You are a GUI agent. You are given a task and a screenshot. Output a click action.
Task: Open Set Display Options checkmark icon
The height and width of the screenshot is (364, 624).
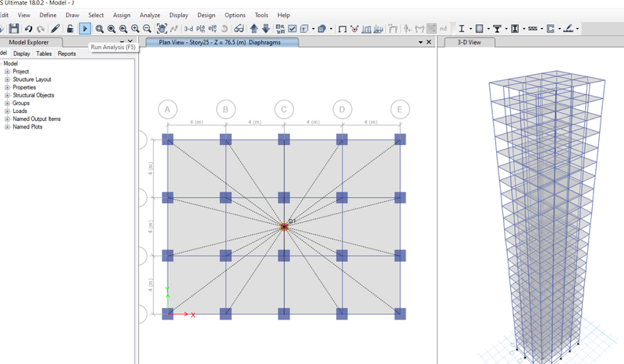[292, 29]
